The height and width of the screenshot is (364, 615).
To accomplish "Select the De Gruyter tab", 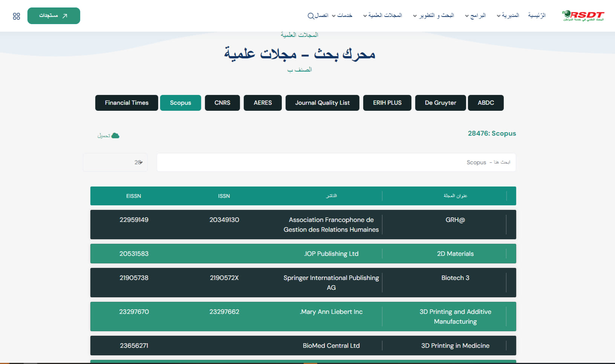I will (441, 103).
